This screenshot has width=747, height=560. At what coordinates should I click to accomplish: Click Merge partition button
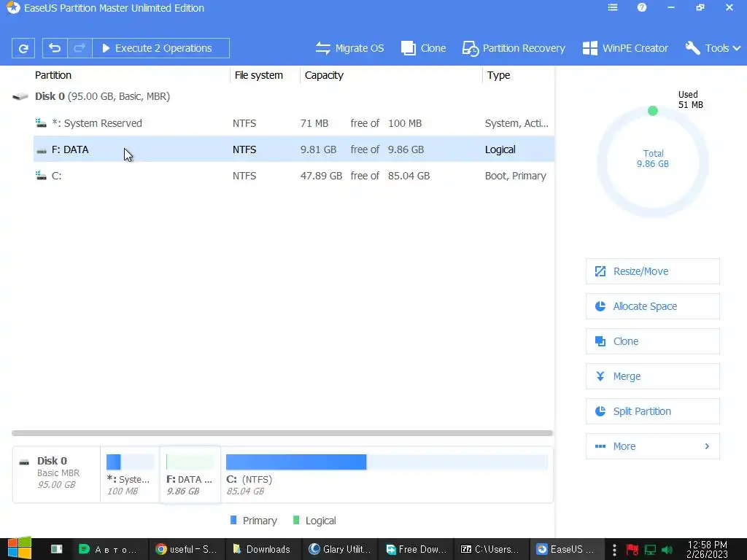tap(653, 376)
